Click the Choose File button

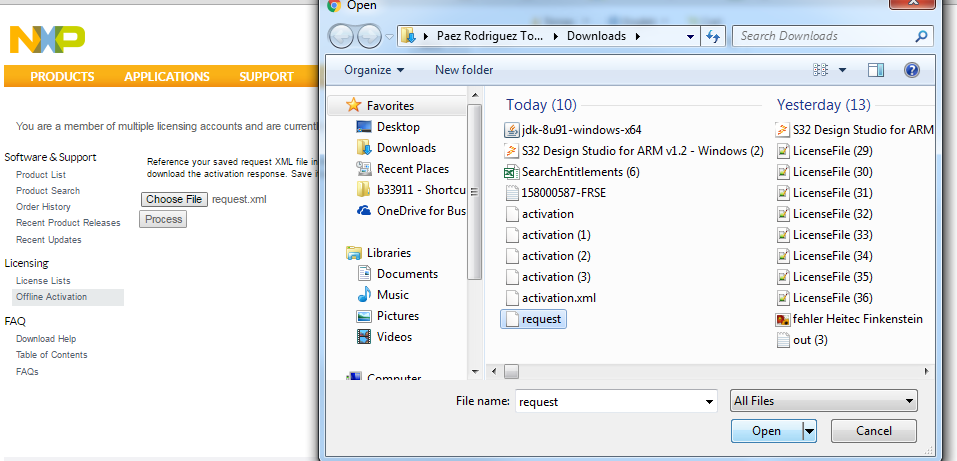coord(174,199)
